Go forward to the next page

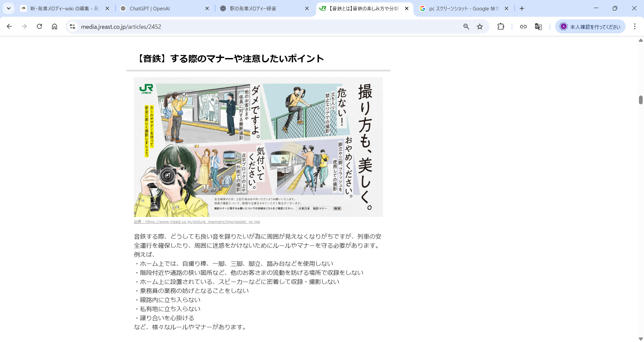pos(24,26)
